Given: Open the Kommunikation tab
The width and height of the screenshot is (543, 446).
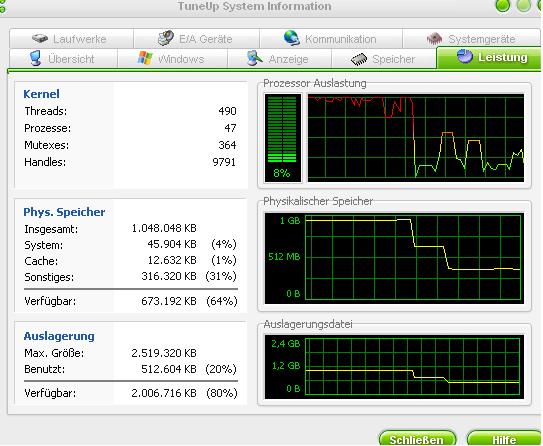Looking at the screenshot, I should click(x=331, y=38).
